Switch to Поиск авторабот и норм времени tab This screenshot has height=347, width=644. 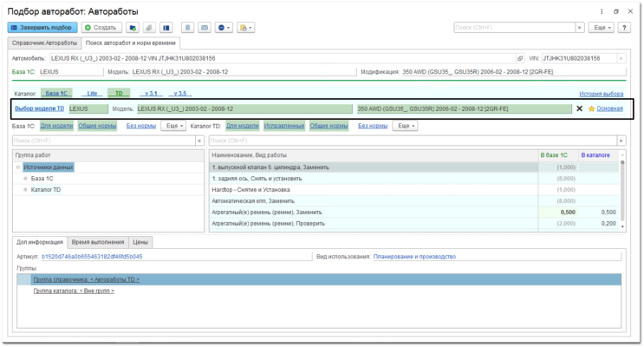pos(131,43)
